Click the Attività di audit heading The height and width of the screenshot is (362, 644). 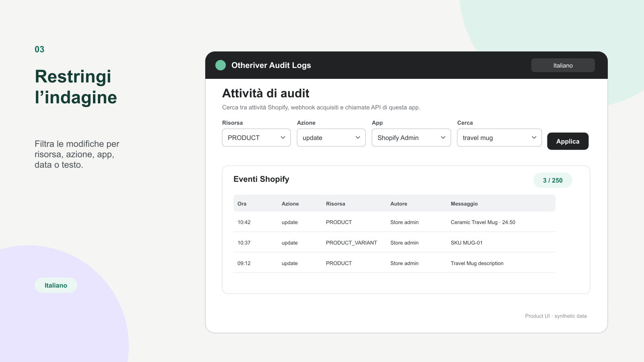pos(266,93)
